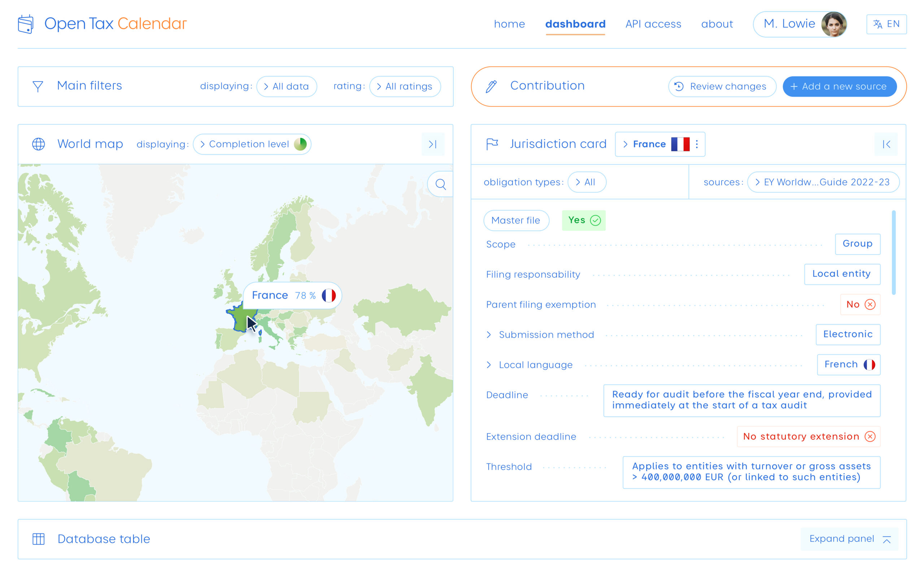924x577 pixels.
Task: Open the about page from navigation
Action: tap(717, 24)
